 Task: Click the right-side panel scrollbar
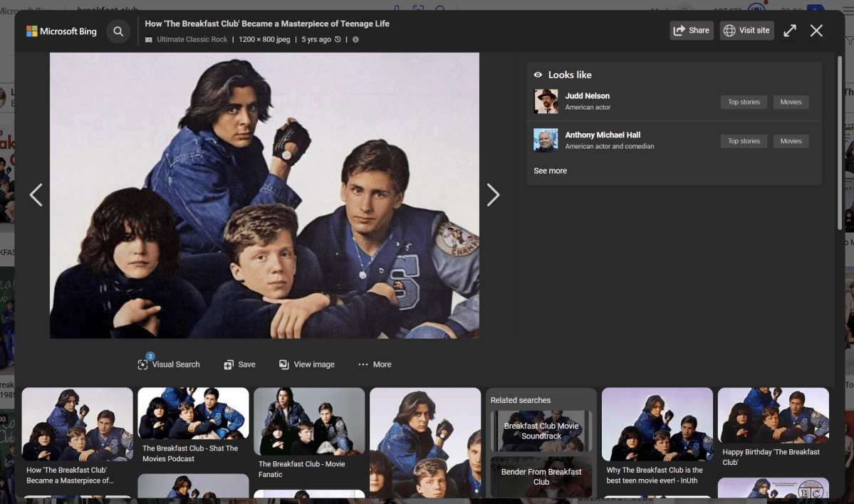pos(840,142)
